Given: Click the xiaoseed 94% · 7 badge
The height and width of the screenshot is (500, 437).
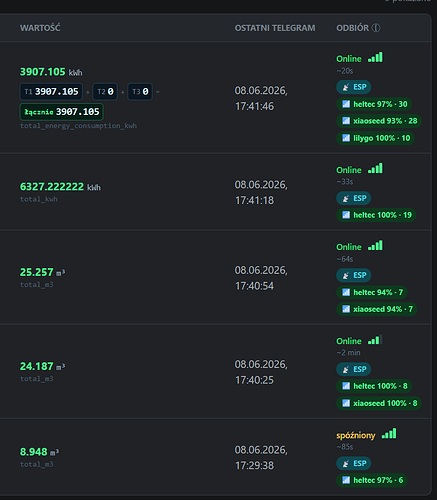Looking at the screenshot, I should click(377, 309).
